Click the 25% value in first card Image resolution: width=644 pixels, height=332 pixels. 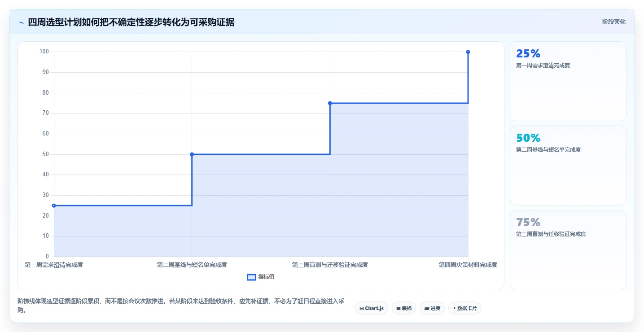point(528,54)
